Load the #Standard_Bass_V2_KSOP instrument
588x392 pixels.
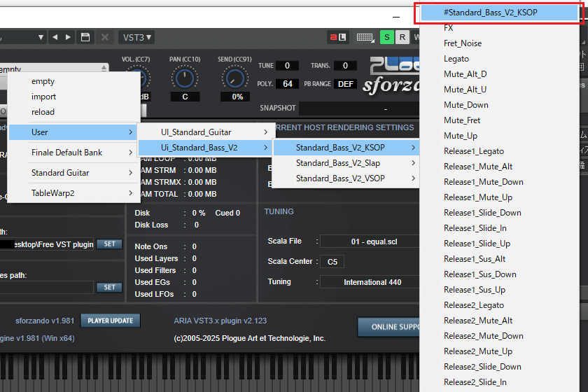(x=499, y=13)
